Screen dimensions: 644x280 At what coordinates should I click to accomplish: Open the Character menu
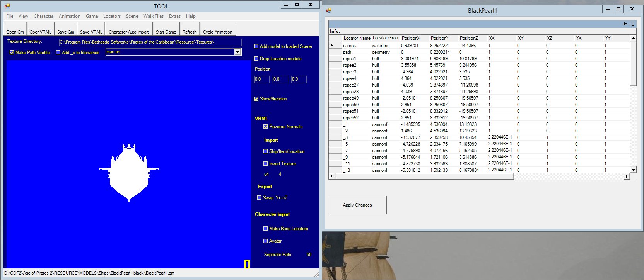click(x=43, y=16)
